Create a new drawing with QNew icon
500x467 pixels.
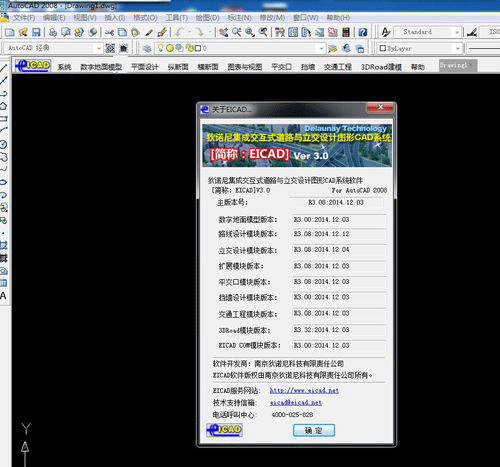pyautogui.click(x=10, y=32)
